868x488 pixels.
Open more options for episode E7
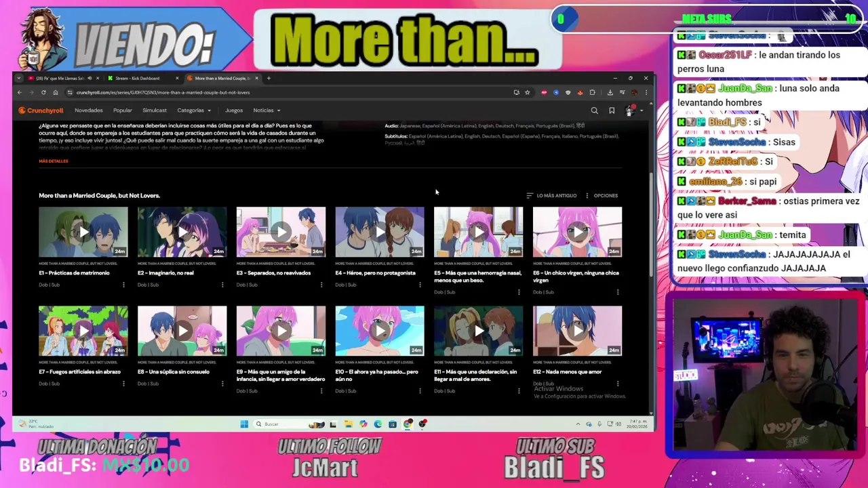point(123,384)
